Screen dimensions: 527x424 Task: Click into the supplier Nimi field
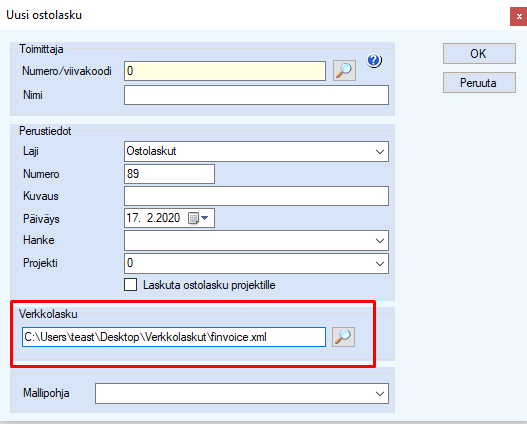[x=256, y=95]
